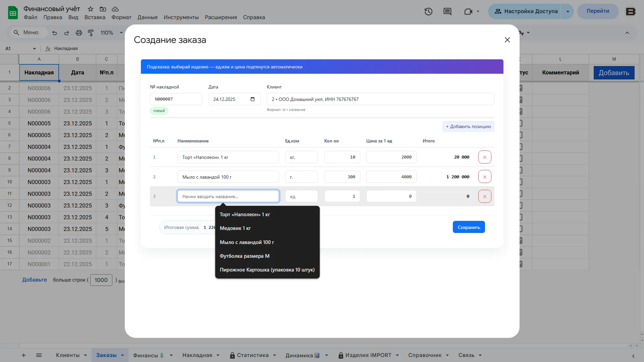Open Google Sheets home icon
The image size is (644, 362).
(13, 13)
